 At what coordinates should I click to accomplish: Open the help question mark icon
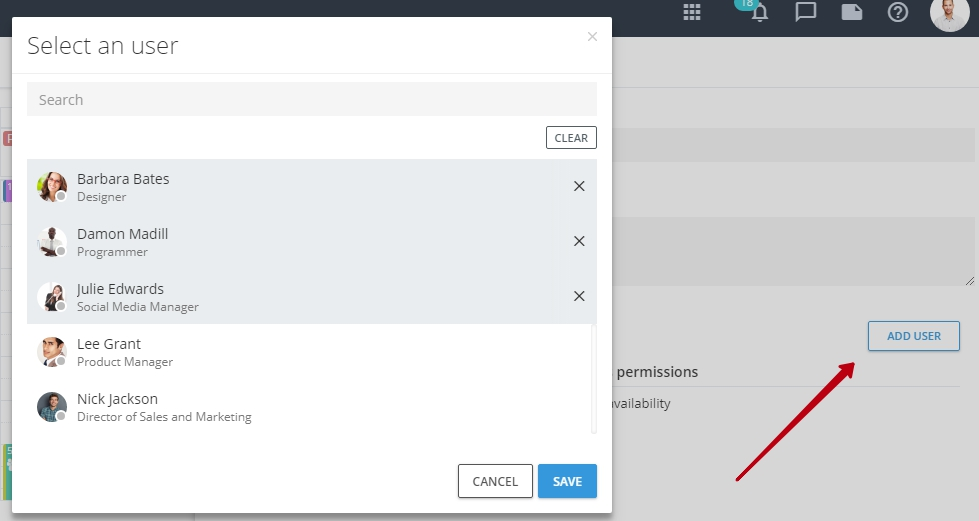(x=898, y=12)
